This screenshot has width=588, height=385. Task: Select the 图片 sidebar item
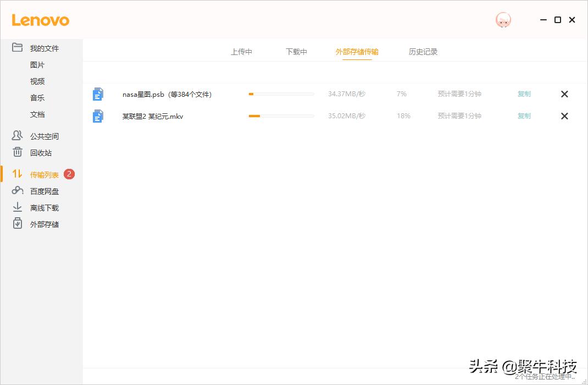(x=37, y=64)
